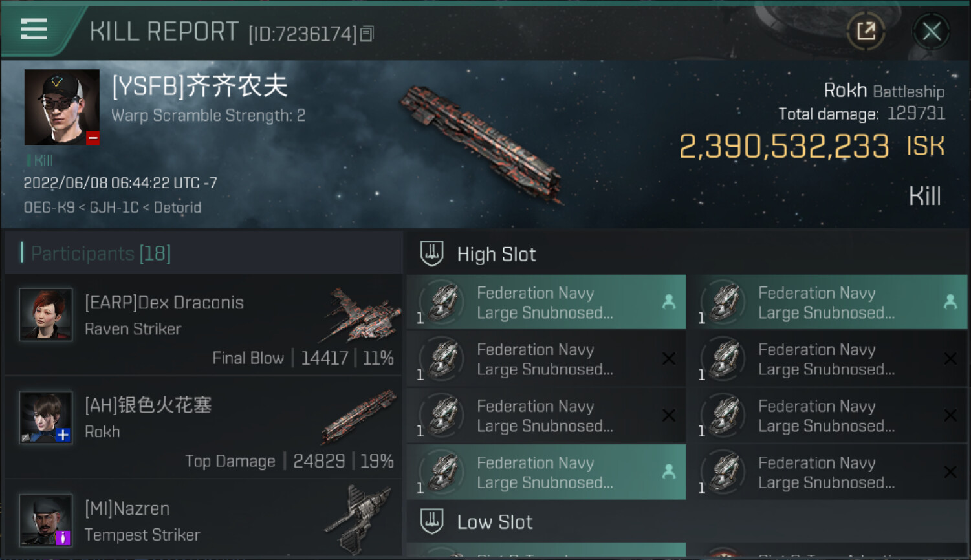
Task: Copy the kill report ID
Action: (x=367, y=34)
